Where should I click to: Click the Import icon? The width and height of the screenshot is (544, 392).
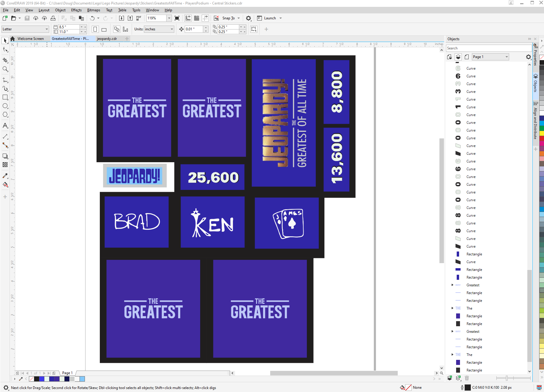point(122,18)
